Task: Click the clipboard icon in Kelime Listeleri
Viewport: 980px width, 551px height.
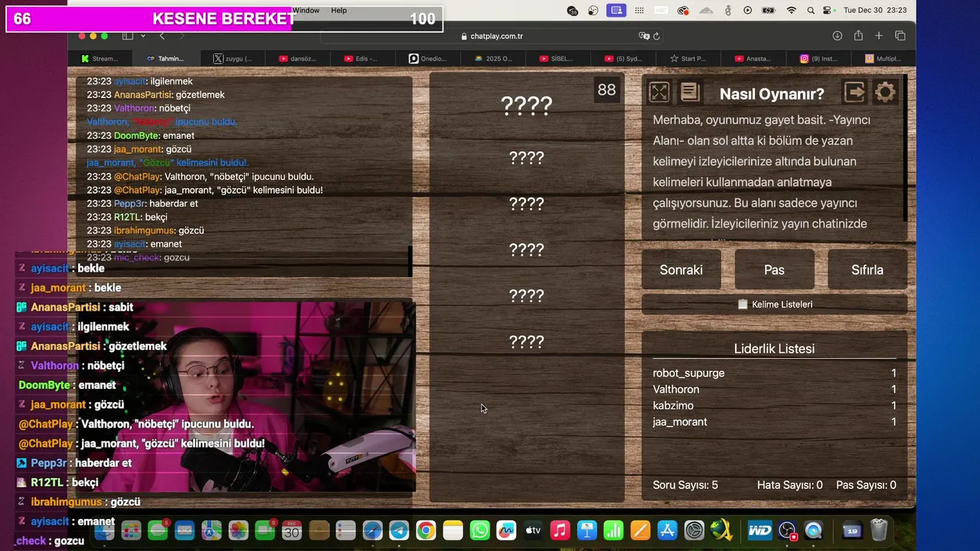Action: (742, 305)
